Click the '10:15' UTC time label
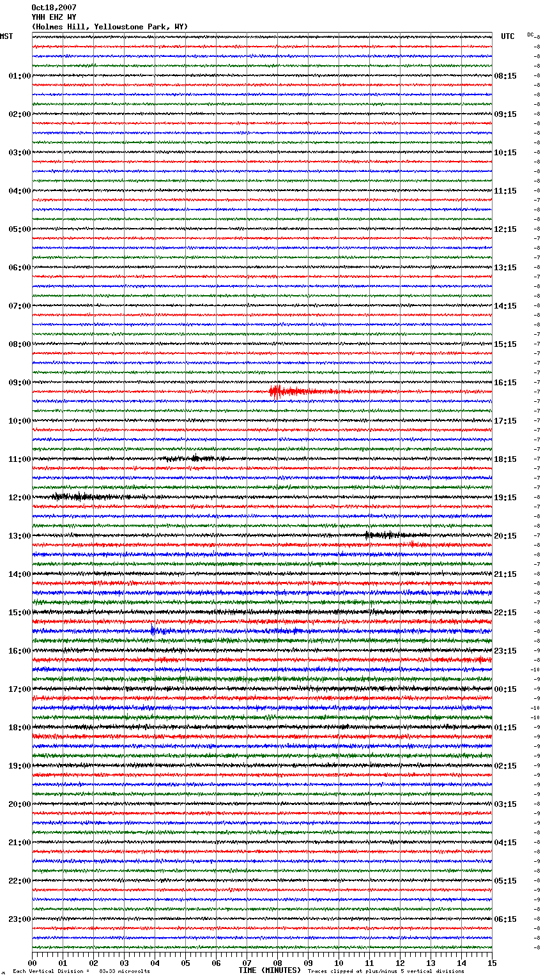 click(505, 153)
